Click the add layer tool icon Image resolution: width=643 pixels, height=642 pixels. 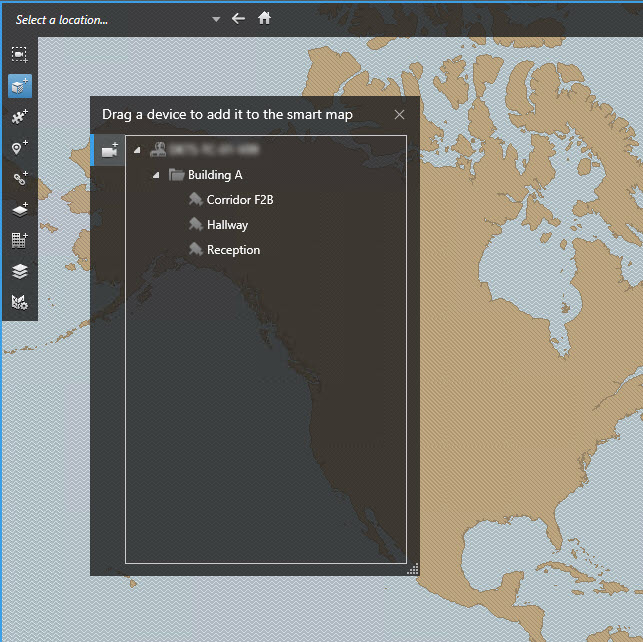point(20,210)
